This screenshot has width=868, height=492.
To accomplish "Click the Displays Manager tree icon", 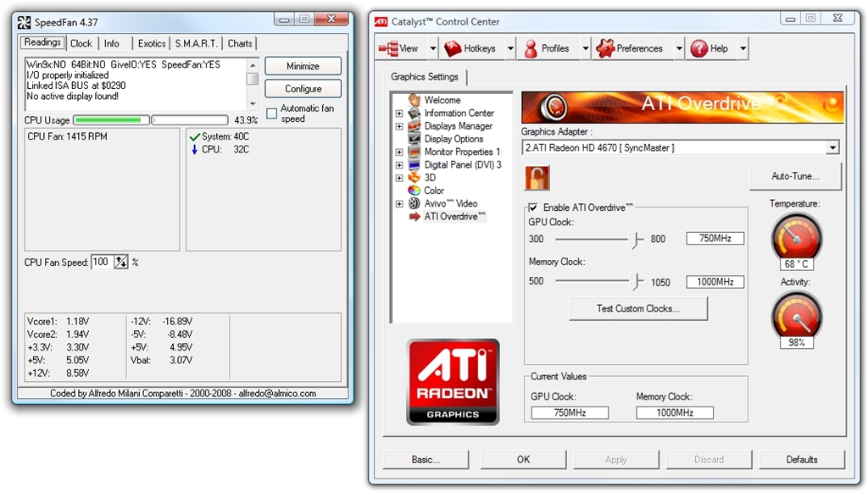I will (x=414, y=126).
